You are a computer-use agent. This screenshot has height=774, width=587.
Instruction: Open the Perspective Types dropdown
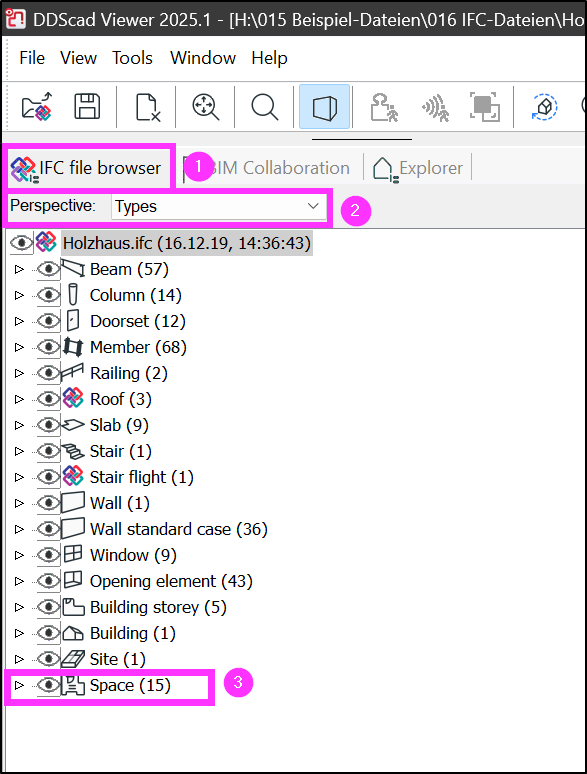pyautogui.click(x=219, y=206)
